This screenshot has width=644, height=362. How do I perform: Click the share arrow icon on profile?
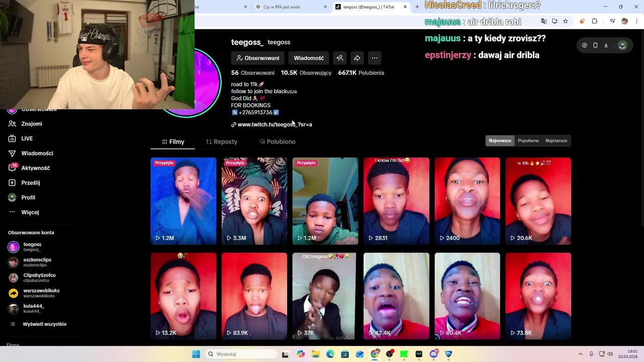pos(357,58)
